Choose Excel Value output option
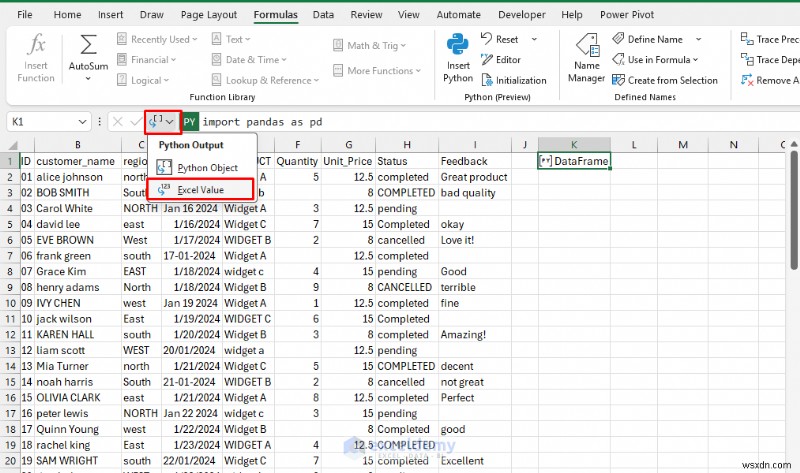 [x=201, y=190]
